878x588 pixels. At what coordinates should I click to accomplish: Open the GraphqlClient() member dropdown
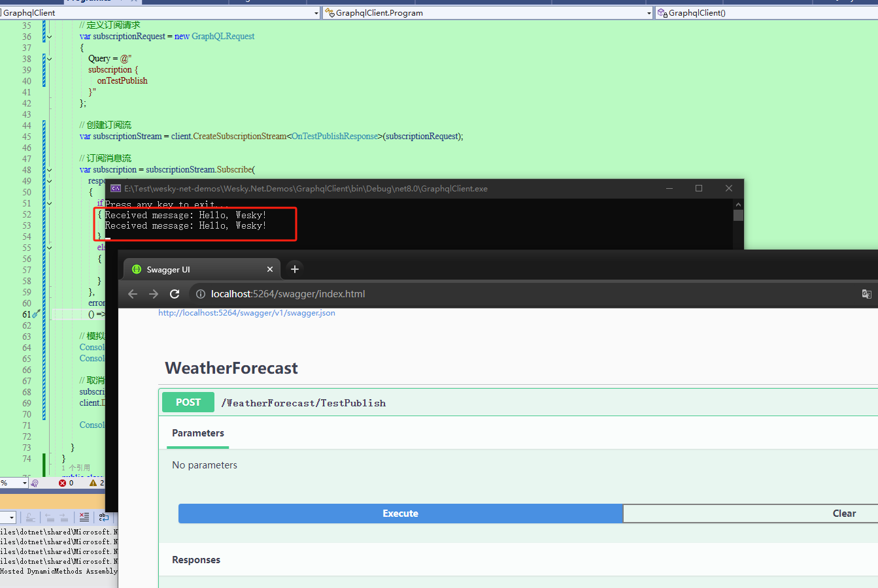pyautogui.click(x=766, y=12)
